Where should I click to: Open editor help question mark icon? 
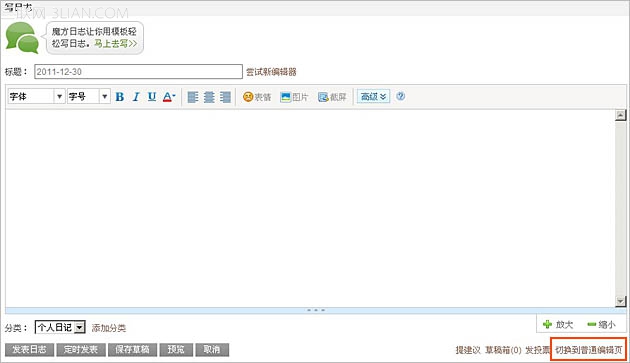pyautogui.click(x=401, y=96)
